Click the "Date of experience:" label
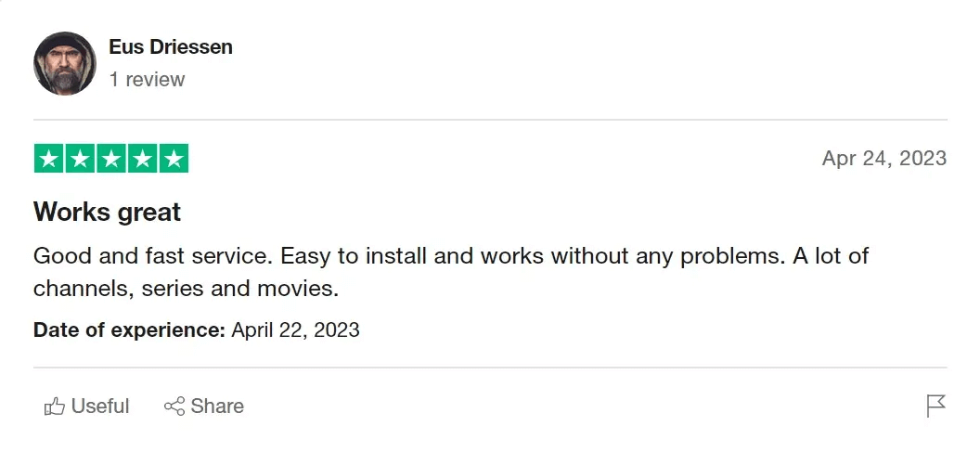Image resolution: width=980 pixels, height=452 pixels. point(129,329)
